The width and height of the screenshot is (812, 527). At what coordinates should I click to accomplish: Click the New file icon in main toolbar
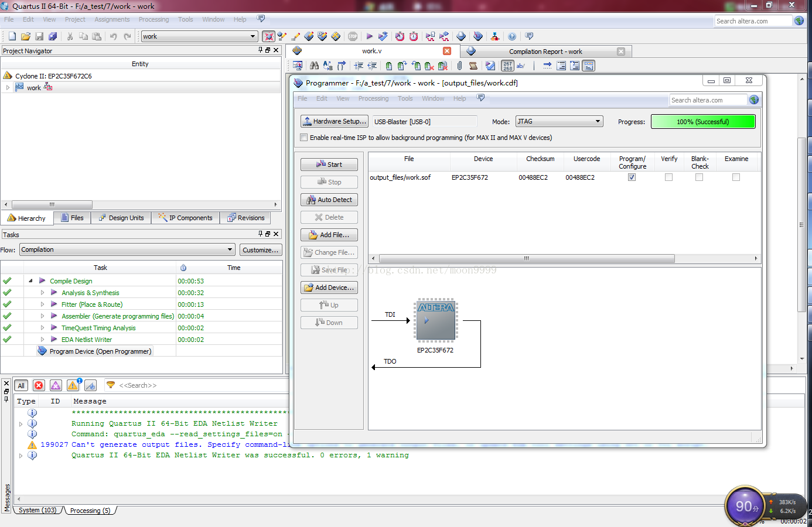[12, 36]
